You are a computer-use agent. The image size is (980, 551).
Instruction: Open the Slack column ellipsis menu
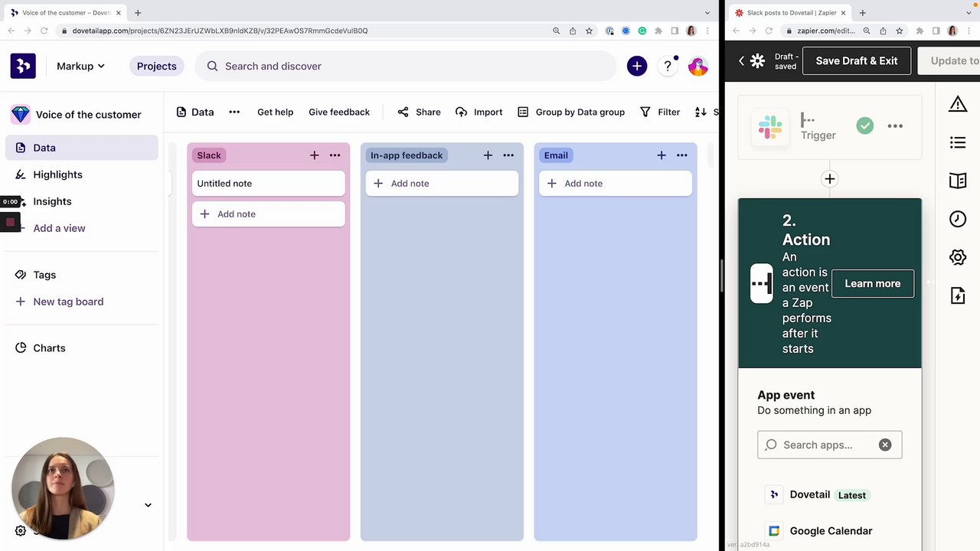pos(335,155)
